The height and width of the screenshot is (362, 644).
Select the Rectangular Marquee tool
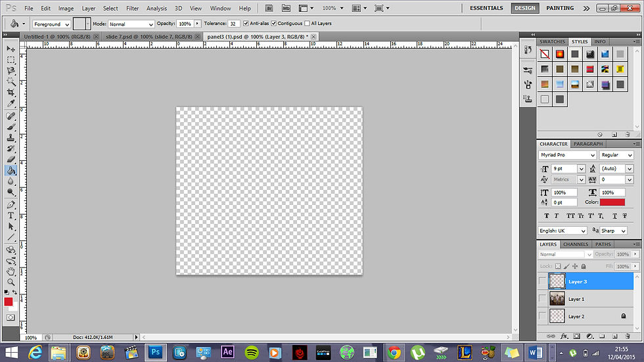coord(11,60)
